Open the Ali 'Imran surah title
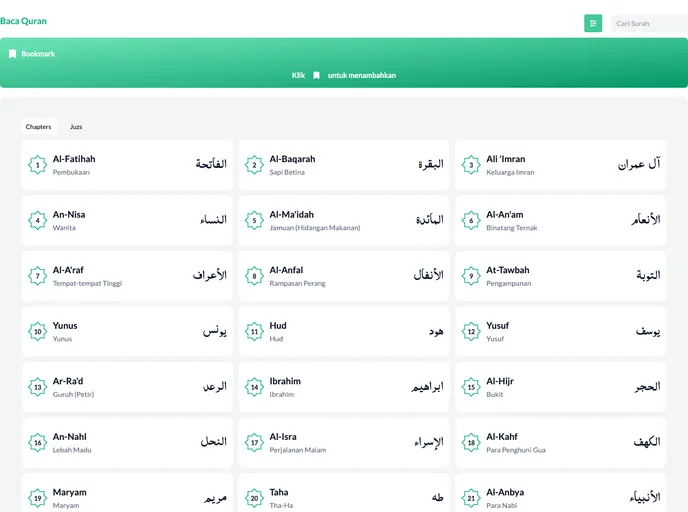 (505, 159)
